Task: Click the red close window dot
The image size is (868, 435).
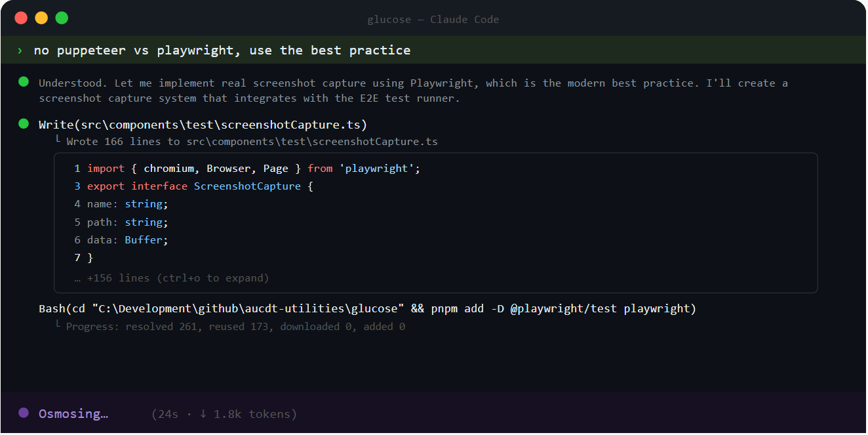Action: click(x=21, y=18)
